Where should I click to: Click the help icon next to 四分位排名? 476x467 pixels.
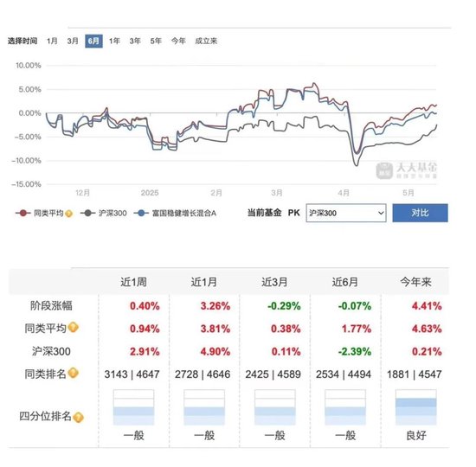(x=78, y=417)
